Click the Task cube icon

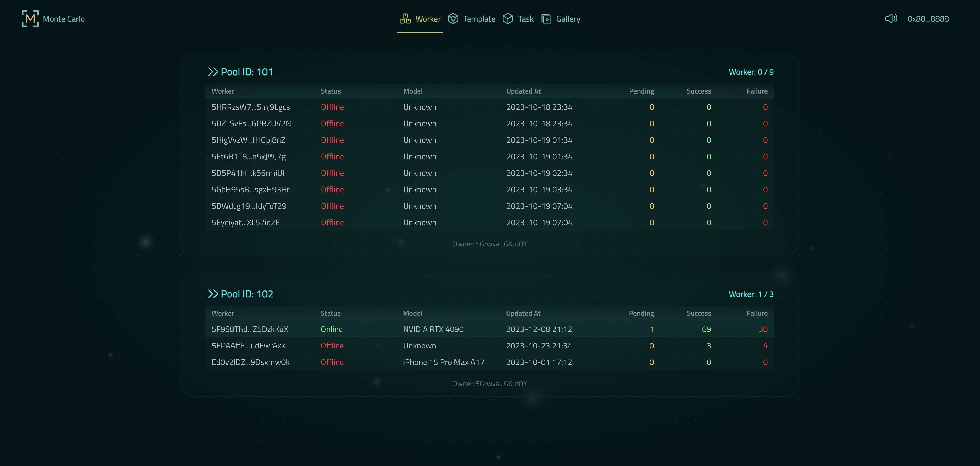click(x=508, y=19)
